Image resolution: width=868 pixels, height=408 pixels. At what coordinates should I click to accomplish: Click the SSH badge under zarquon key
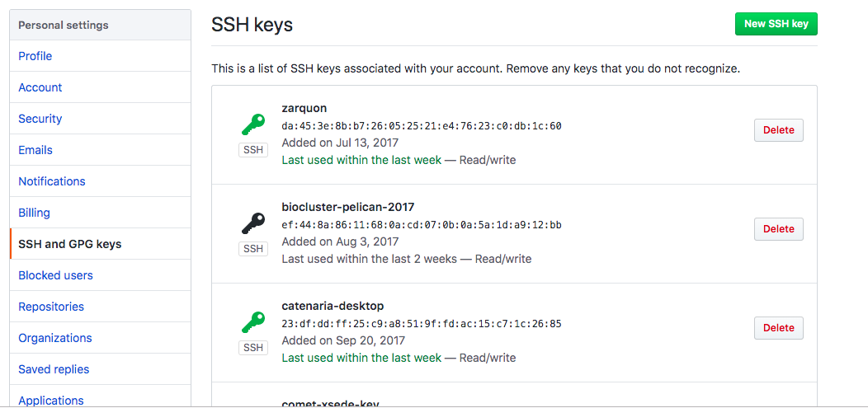[253, 150]
